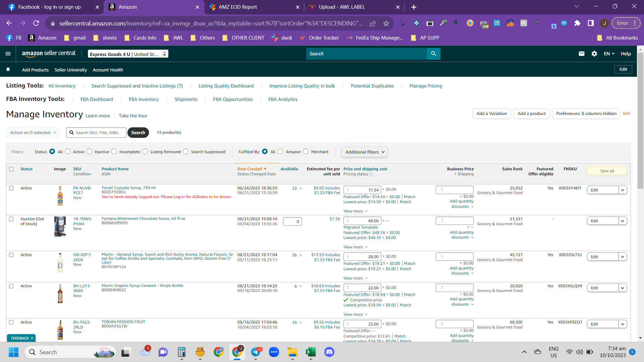Click the bookmark flag icon beside Add Products
Screen dimensions: 644x362
8,69
